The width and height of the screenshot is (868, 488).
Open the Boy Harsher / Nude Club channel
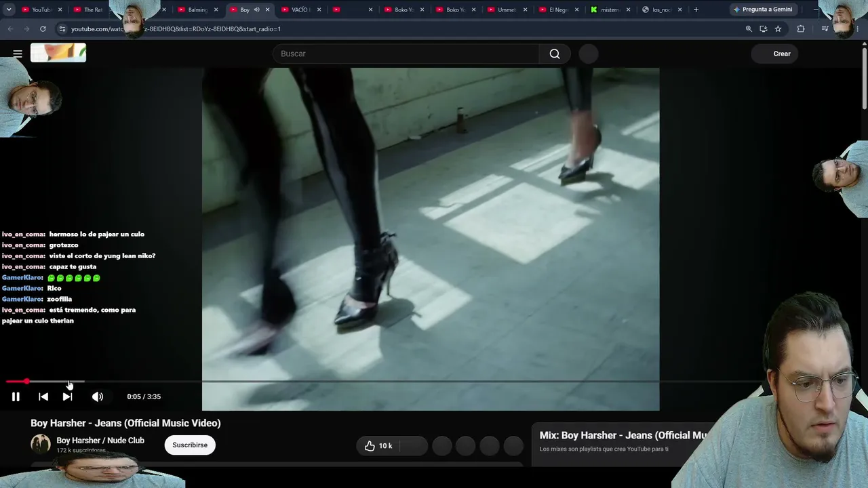(100, 441)
